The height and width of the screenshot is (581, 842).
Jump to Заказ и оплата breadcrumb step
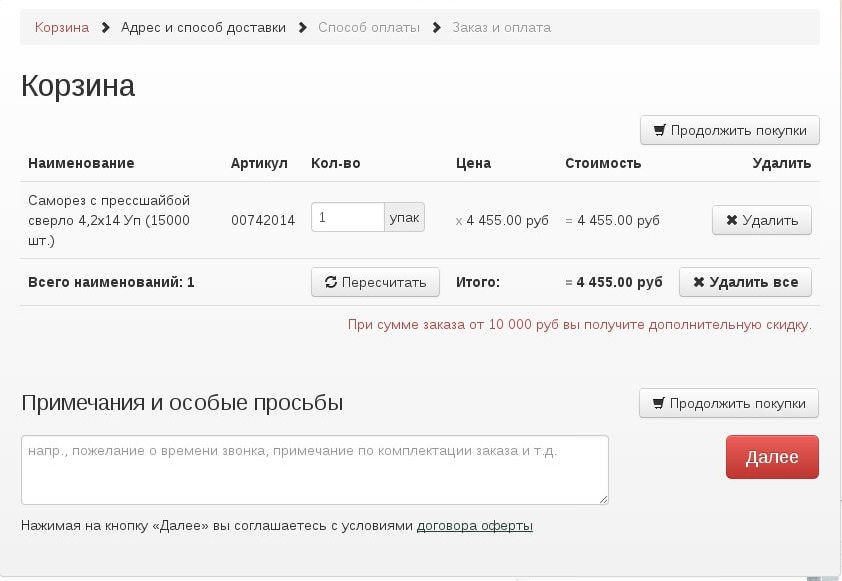coord(501,27)
